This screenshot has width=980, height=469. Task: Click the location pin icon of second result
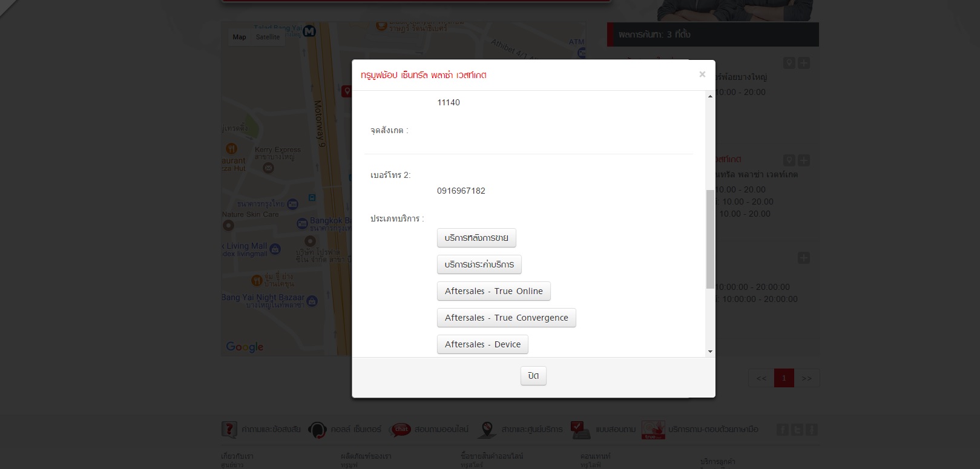click(789, 160)
